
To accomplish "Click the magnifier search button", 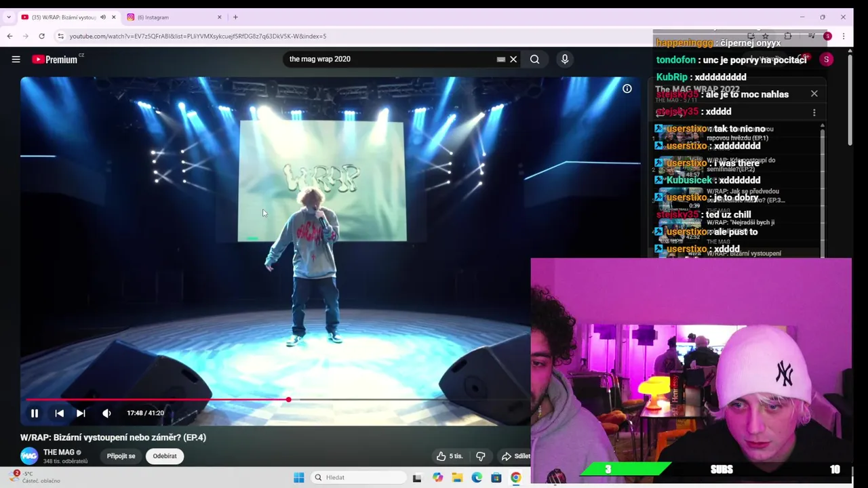I will 534,59.
